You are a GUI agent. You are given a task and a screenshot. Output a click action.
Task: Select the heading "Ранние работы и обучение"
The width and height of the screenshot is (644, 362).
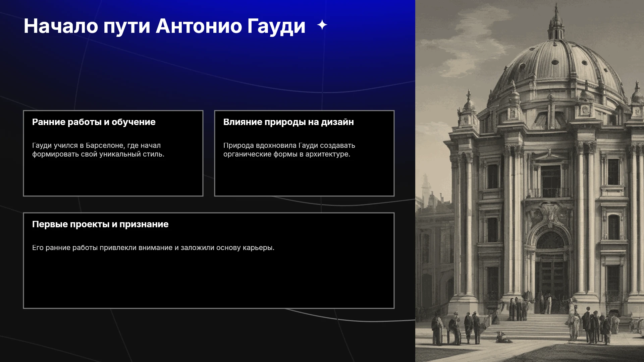(x=94, y=122)
